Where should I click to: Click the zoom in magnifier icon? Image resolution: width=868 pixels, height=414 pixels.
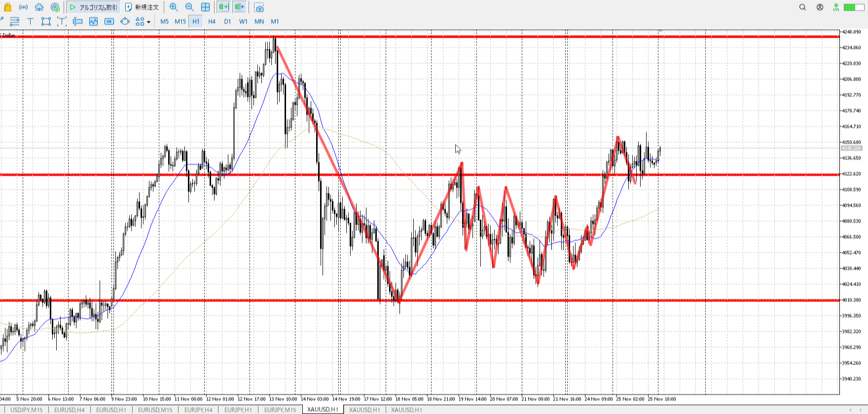(174, 7)
